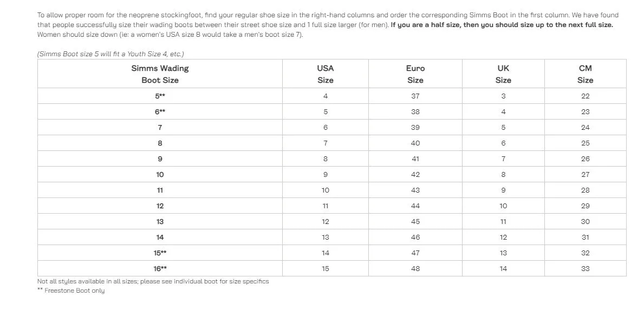Click Euro size 37 cell
The height and width of the screenshot is (317, 644).
point(415,96)
